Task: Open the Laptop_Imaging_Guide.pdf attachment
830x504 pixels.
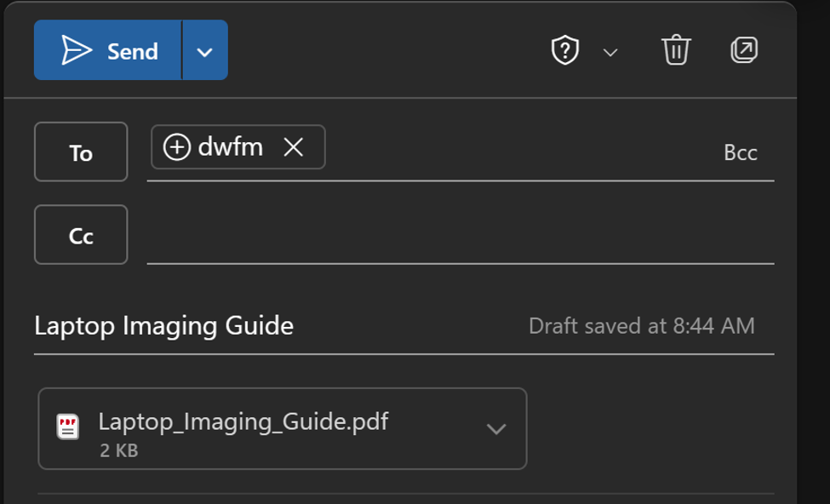Action: [243, 421]
